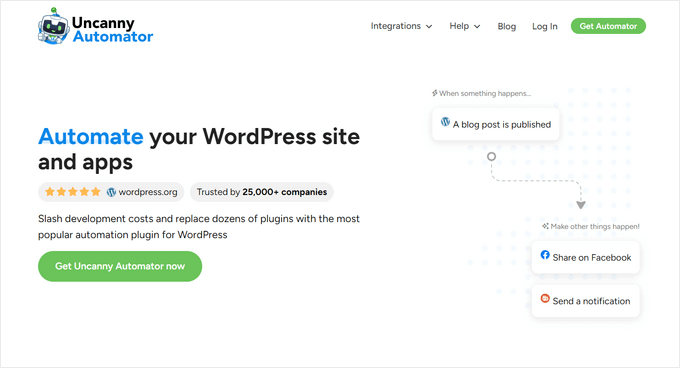This screenshot has height=368, width=680.
Task: Open the Blog menu item
Action: pyautogui.click(x=507, y=26)
